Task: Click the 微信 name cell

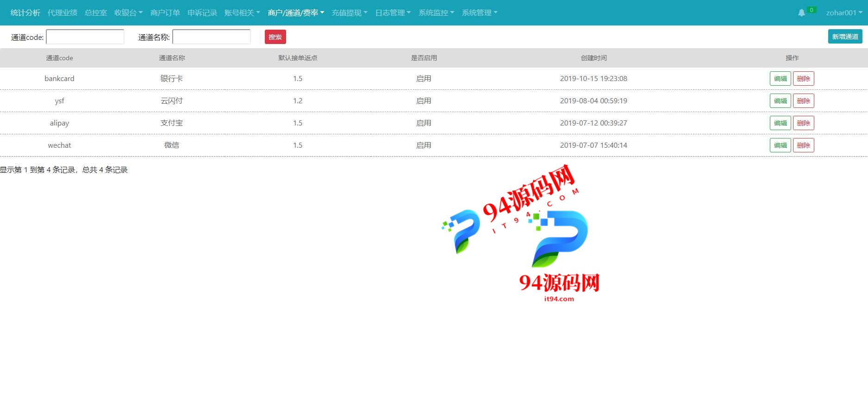Action: point(172,145)
